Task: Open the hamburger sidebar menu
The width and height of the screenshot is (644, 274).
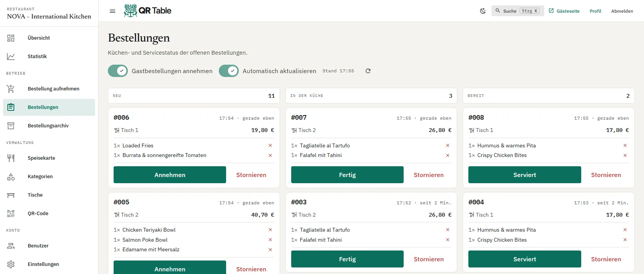Action: tap(112, 11)
